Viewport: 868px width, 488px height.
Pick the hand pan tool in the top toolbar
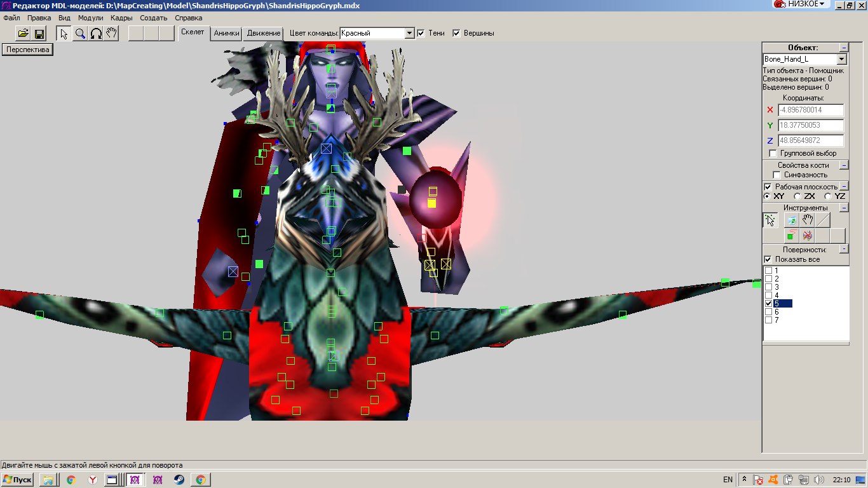click(x=111, y=33)
